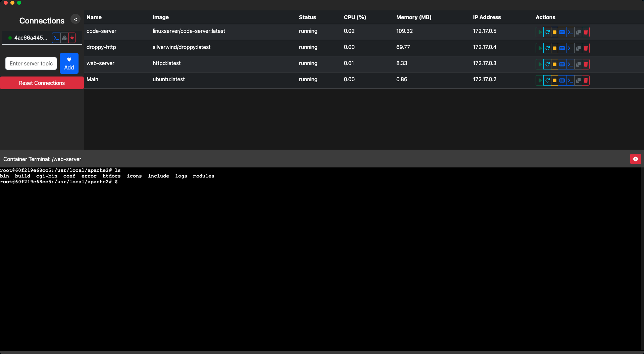644x354 pixels.
Task: Open host terminal for connection 4ac66a445
Action: [x=56, y=38]
